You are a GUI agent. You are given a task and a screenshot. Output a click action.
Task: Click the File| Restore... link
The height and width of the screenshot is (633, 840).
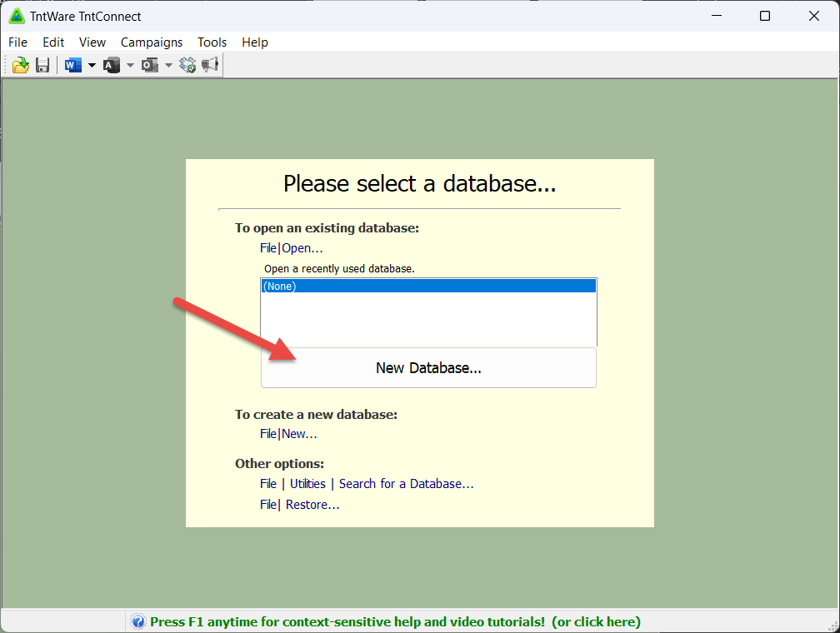coord(299,505)
